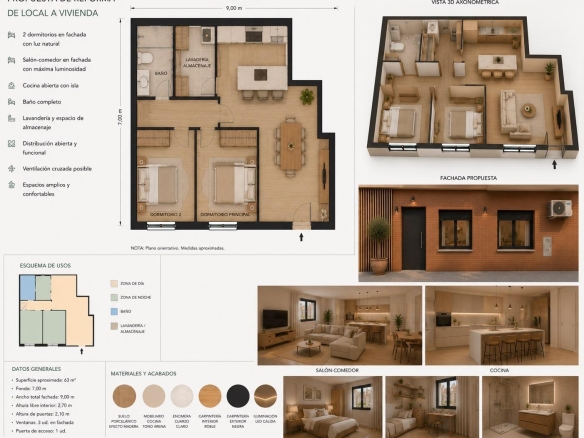Click the entrance arrow under the 3D axonometric view

(554, 164)
